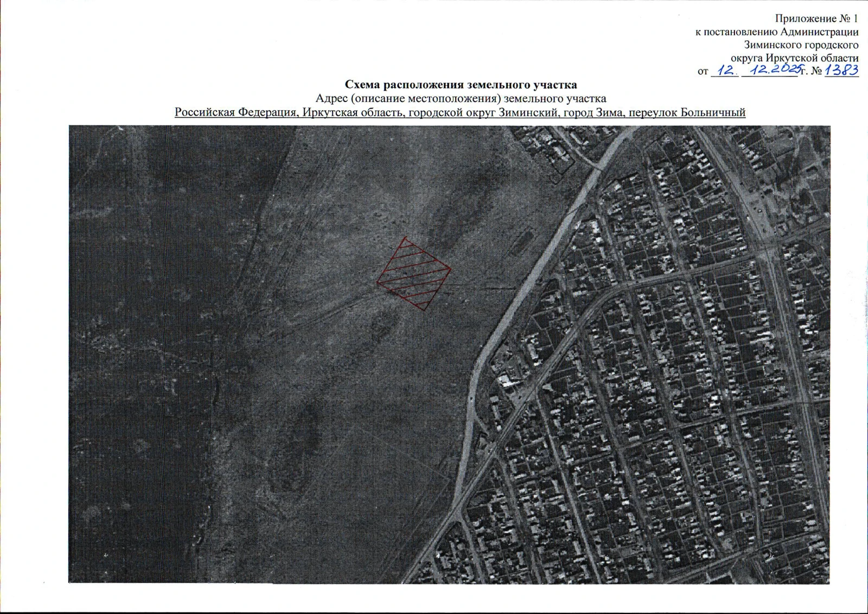Click the bold title "Схема расположения земельного участка"
Viewport: 868px width, 614px height.
[461, 85]
